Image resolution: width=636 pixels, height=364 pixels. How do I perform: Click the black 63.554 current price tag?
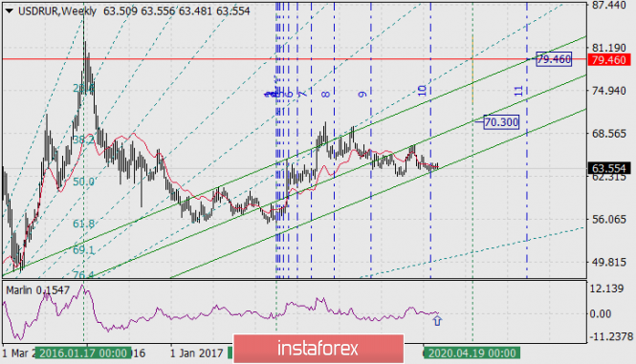point(609,168)
